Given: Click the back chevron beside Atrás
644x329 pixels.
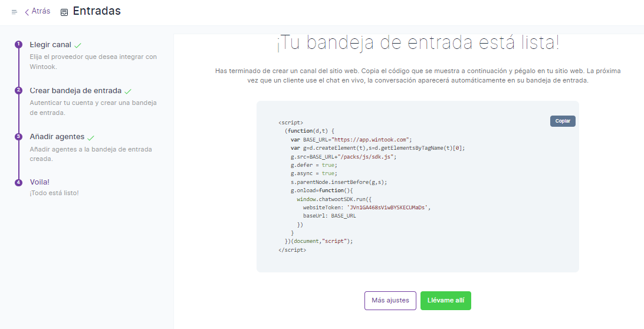Looking at the screenshot, I should coord(27,12).
